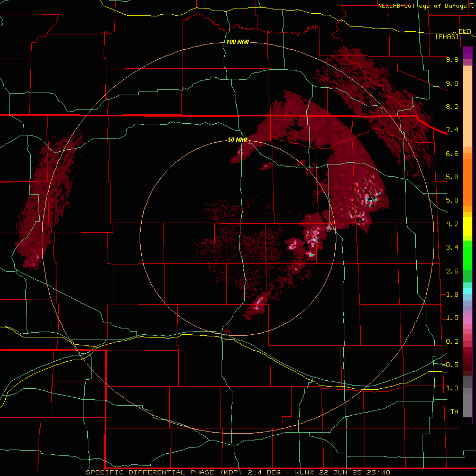Viewport: 476px width, 476px height.
Task: Click the TH threshold label on the scale
Action: [x=454, y=412]
